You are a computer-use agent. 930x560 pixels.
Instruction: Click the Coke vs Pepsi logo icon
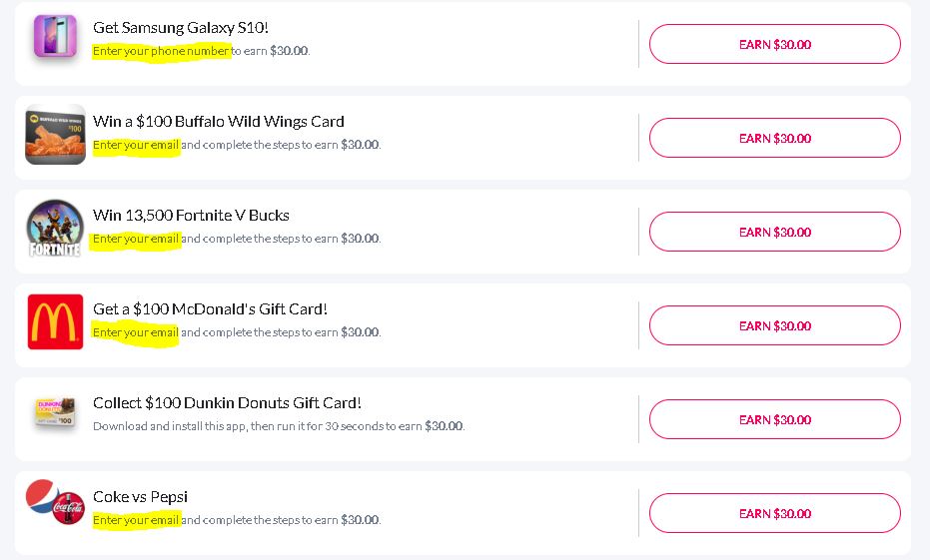pos(55,504)
